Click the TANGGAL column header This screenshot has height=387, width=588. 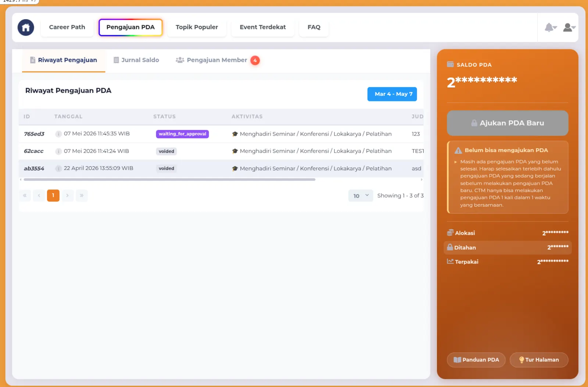(68, 117)
